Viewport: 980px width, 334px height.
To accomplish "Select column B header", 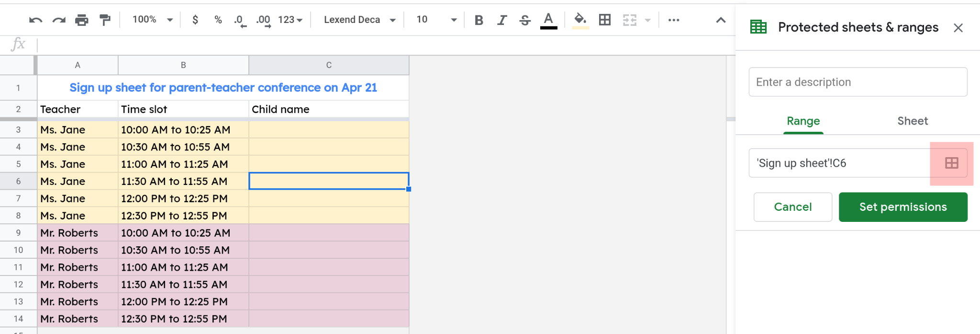I will 183,65.
